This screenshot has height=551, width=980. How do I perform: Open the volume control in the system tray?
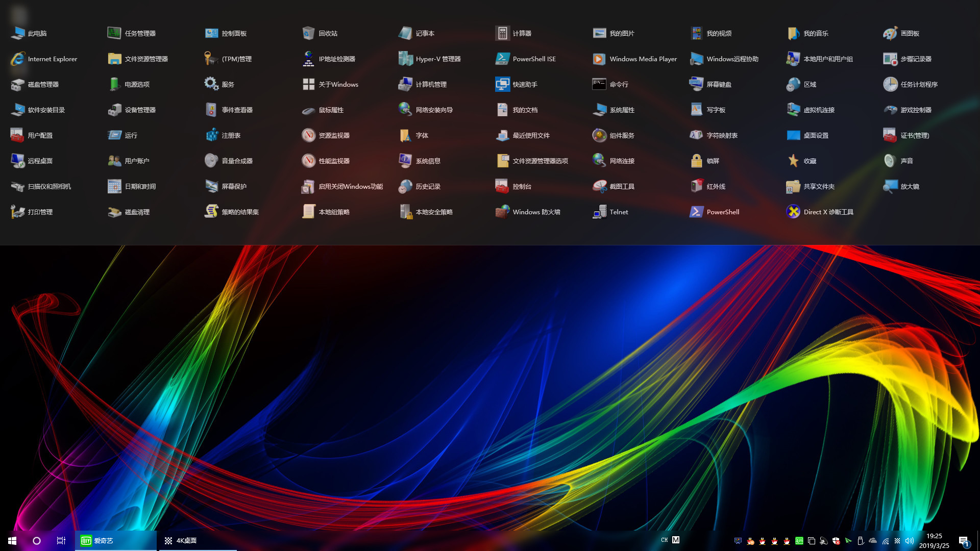click(909, 540)
